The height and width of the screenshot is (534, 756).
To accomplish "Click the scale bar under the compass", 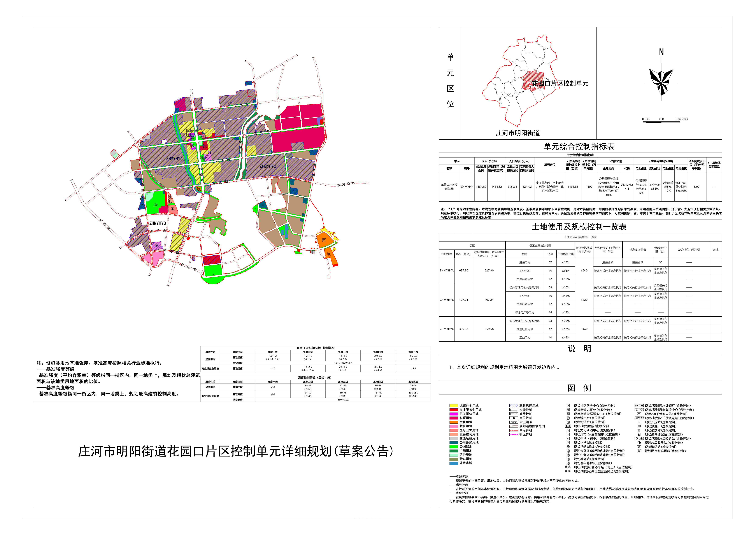I will coord(661,122).
